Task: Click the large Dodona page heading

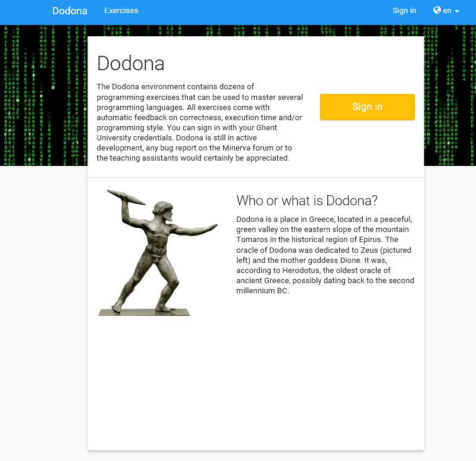Action: tap(130, 64)
